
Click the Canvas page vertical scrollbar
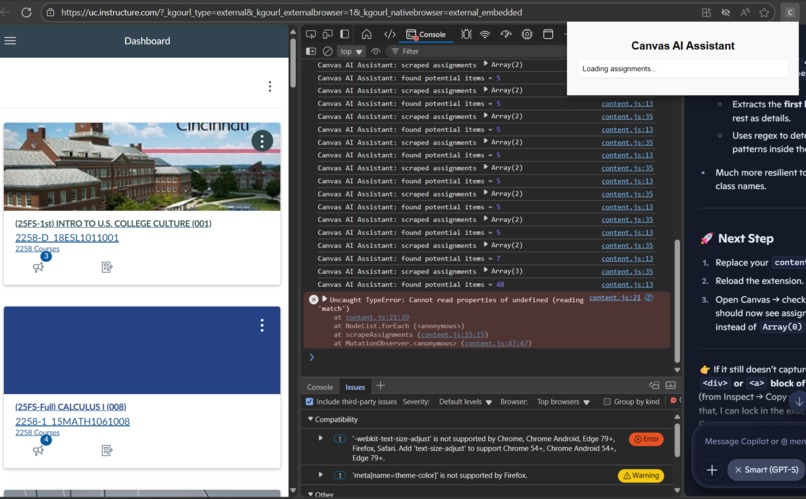click(293, 62)
